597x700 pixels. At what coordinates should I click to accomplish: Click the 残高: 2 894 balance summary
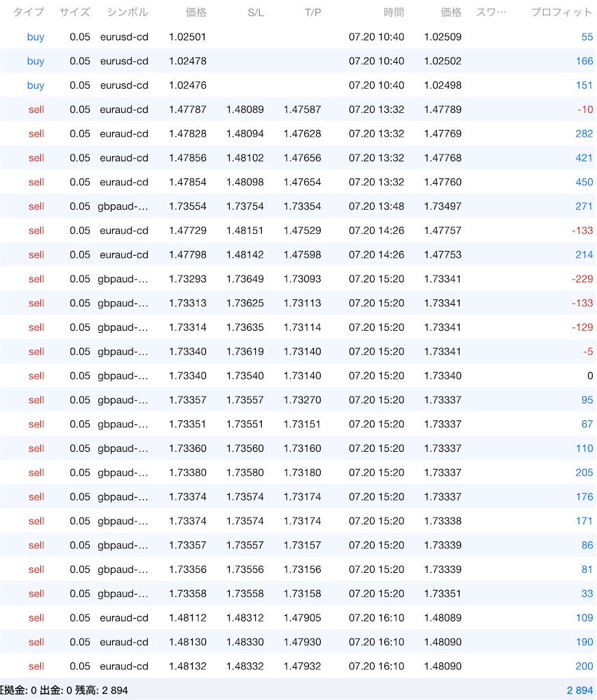click(101, 690)
